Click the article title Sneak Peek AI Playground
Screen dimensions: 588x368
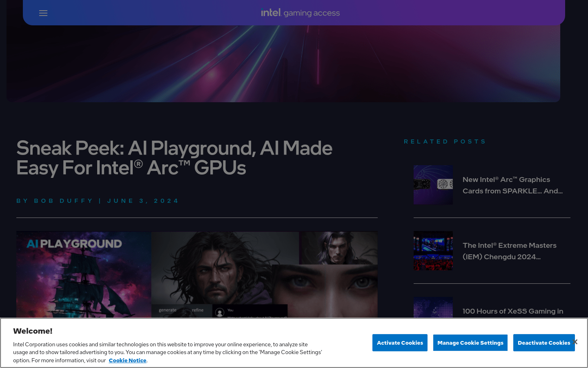point(175,158)
